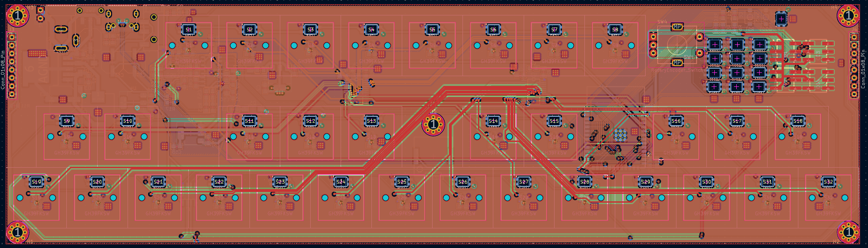The width and height of the screenshot is (868, 248).
Task: Select the S1 component at top row
Action: [x=189, y=29]
